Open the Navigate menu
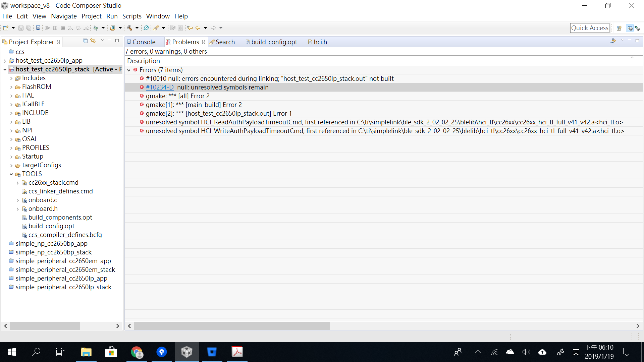 [64, 16]
